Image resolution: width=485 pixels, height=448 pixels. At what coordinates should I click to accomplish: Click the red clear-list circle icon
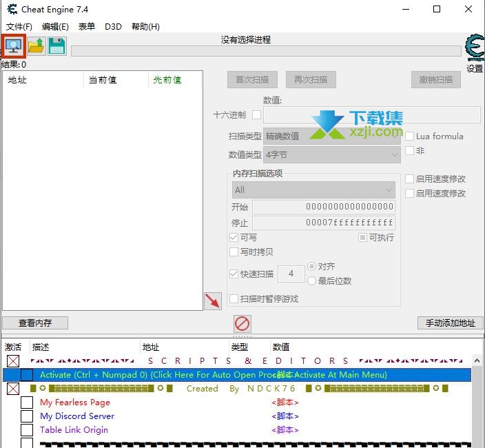pos(242,324)
